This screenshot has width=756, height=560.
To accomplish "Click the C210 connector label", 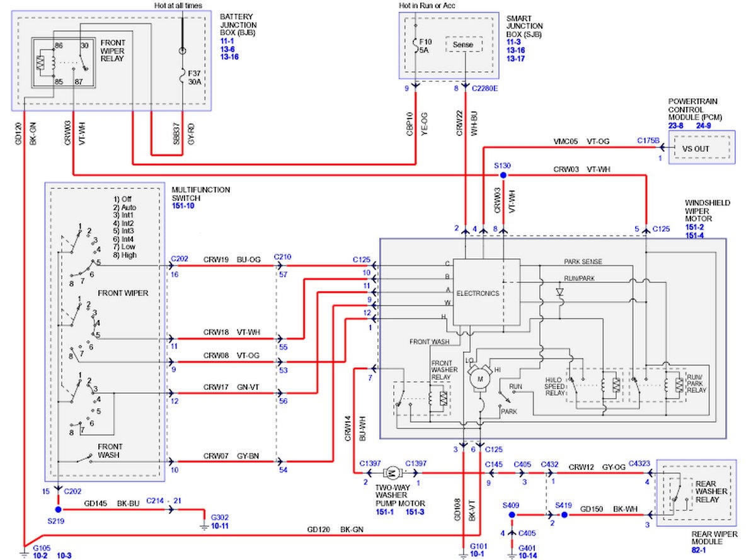I will [x=283, y=258].
